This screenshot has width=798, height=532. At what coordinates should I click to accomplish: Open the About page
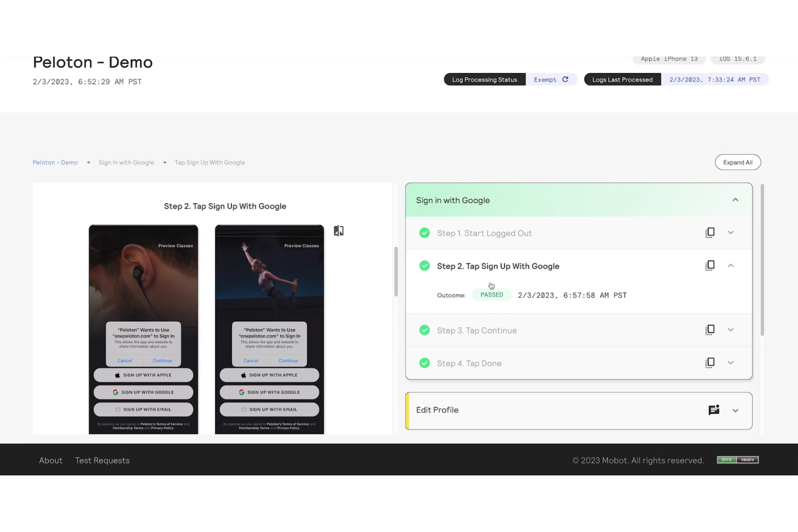(x=50, y=460)
